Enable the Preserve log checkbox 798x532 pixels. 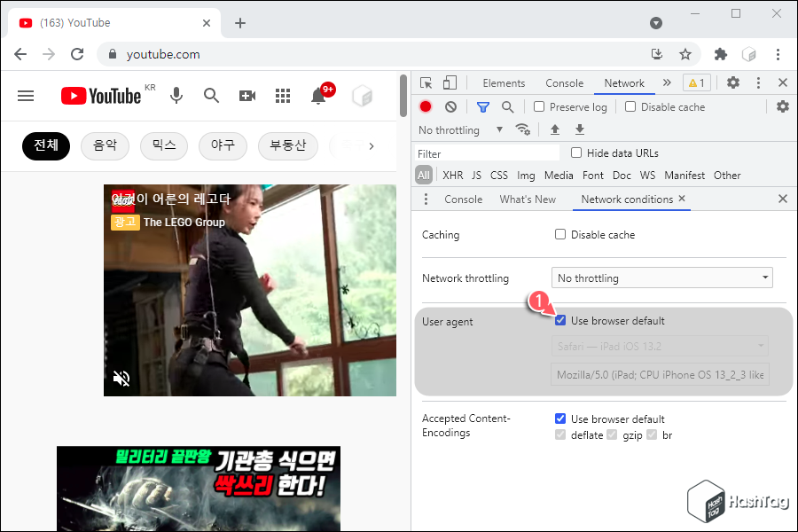[539, 106]
